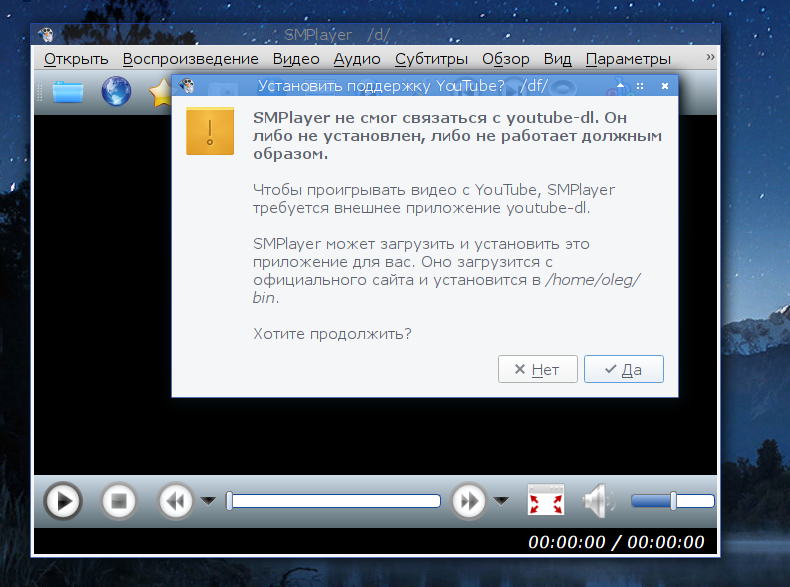Click the fast forward button
This screenshot has height=587, width=790.
pos(469,501)
